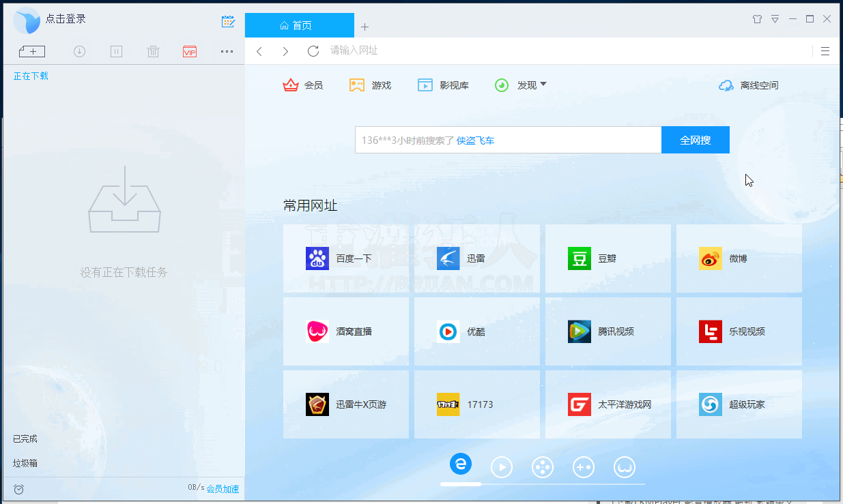This screenshot has height=504, width=843.
Task: Expand the 发现 dropdown
Action: 521,85
